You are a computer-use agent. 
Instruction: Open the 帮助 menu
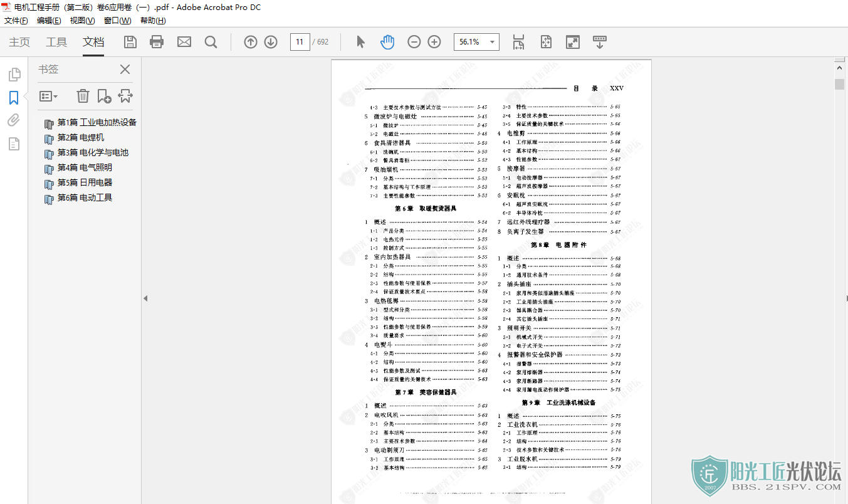[x=153, y=21]
